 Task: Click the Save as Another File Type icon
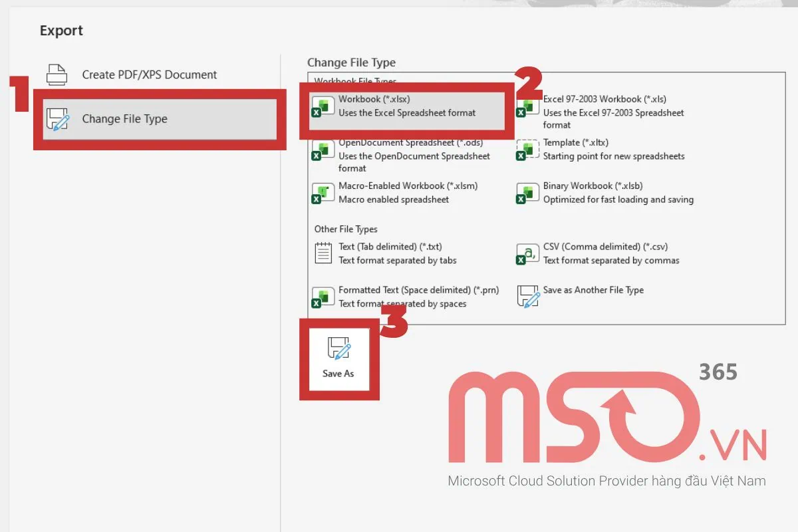[x=528, y=297]
